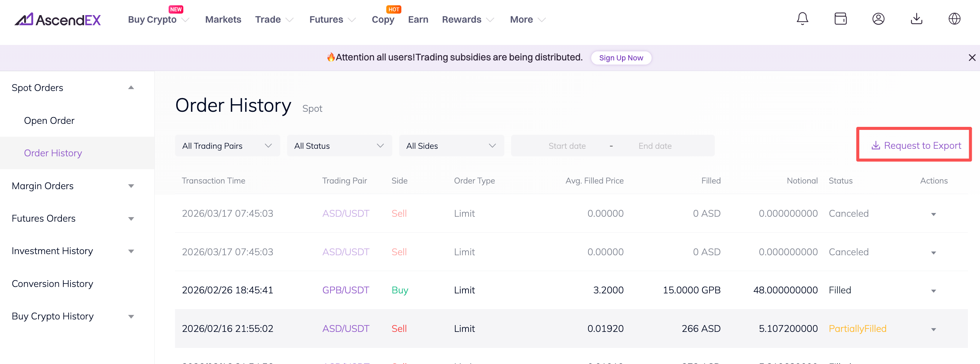
Task: Click the Sign Up Now button
Action: pyautogui.click(x=621, y=58)
